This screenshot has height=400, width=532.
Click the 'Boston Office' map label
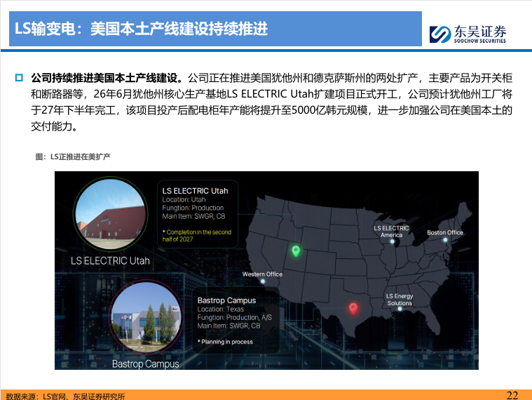click(x=445, y=232)
